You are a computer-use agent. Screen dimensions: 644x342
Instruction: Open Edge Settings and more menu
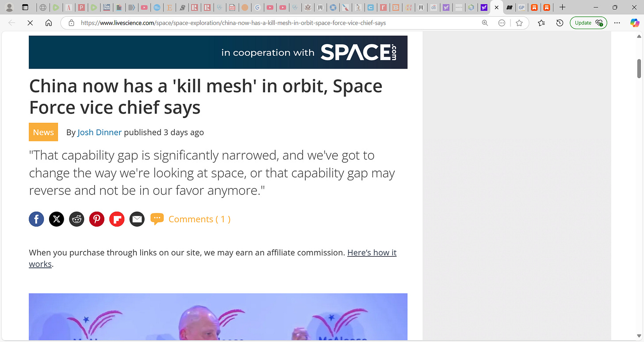617,23
